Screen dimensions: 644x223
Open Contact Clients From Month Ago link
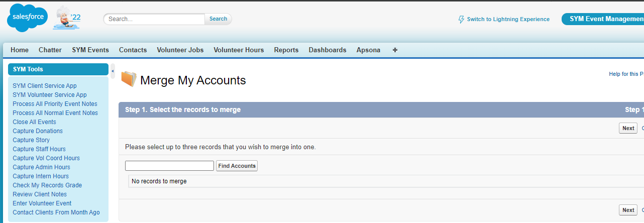pyautogui.click(x=56, y=212)
